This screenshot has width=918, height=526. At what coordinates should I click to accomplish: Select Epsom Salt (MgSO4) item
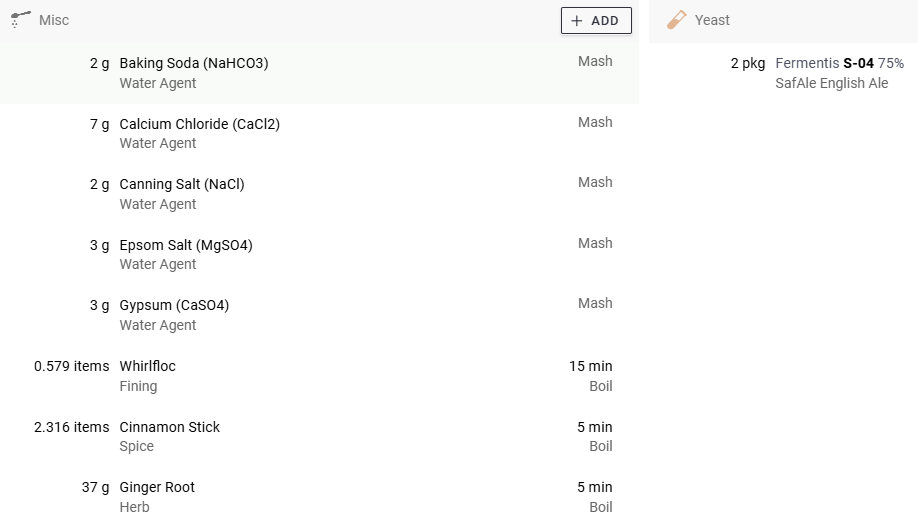click(x=186, y=245)
